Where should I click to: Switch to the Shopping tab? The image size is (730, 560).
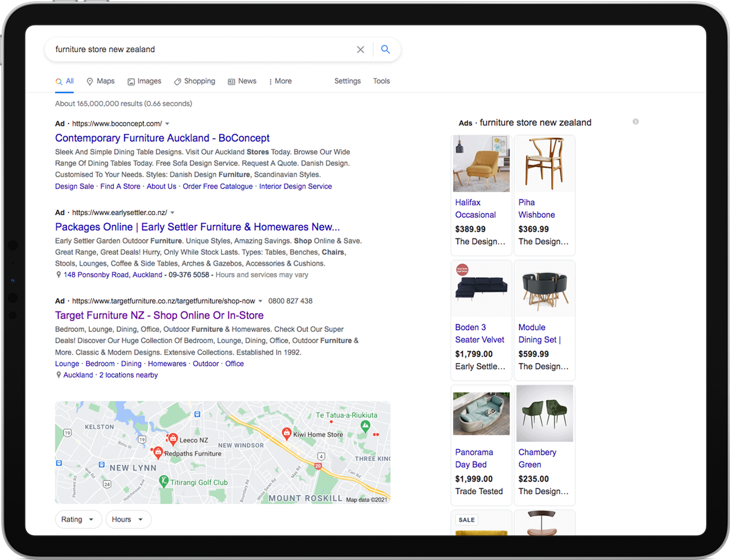click(195, 81)
